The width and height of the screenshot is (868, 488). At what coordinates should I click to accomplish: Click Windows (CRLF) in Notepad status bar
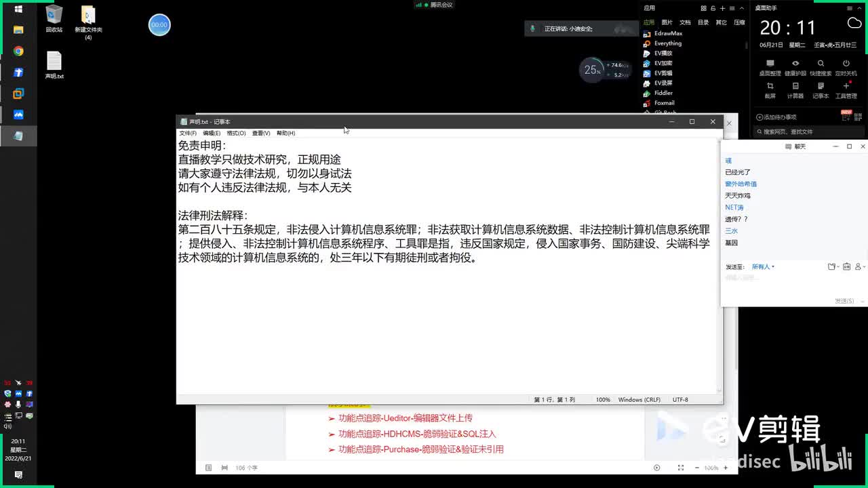click(x=639, y=400)
